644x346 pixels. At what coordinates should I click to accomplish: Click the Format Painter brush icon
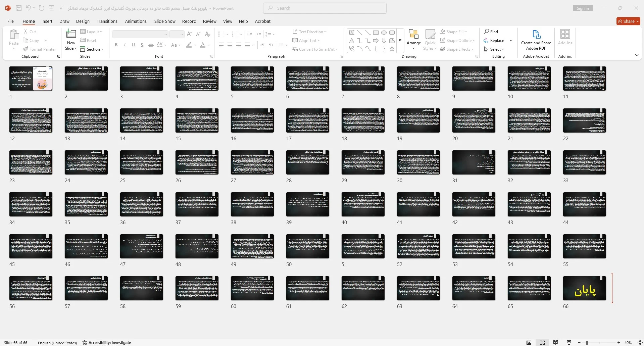26,49
